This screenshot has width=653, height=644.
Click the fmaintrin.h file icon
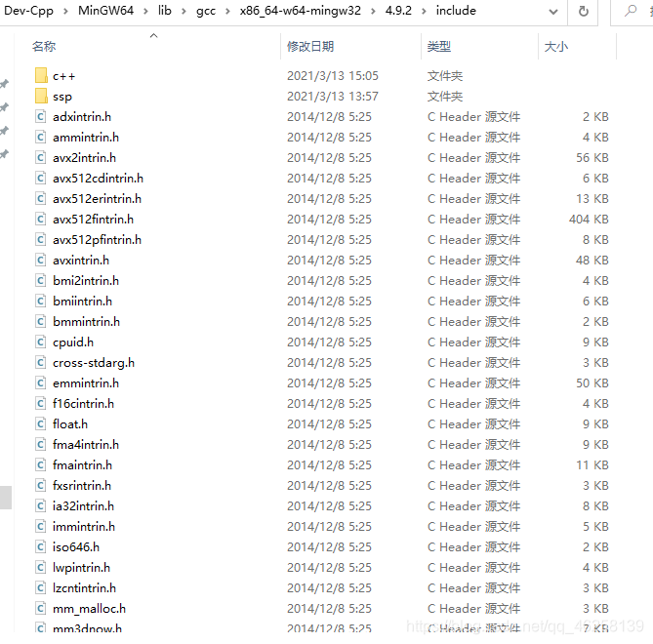[40, 465]
